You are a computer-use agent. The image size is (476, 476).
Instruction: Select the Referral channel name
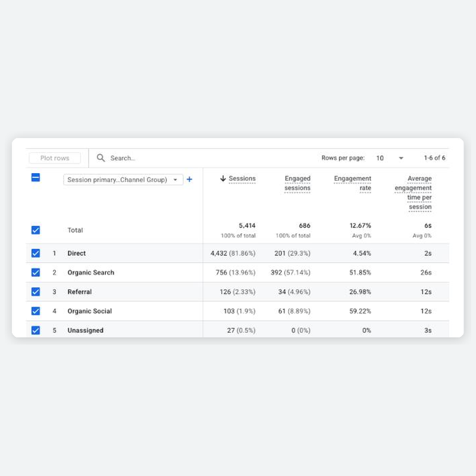point(80,292)
